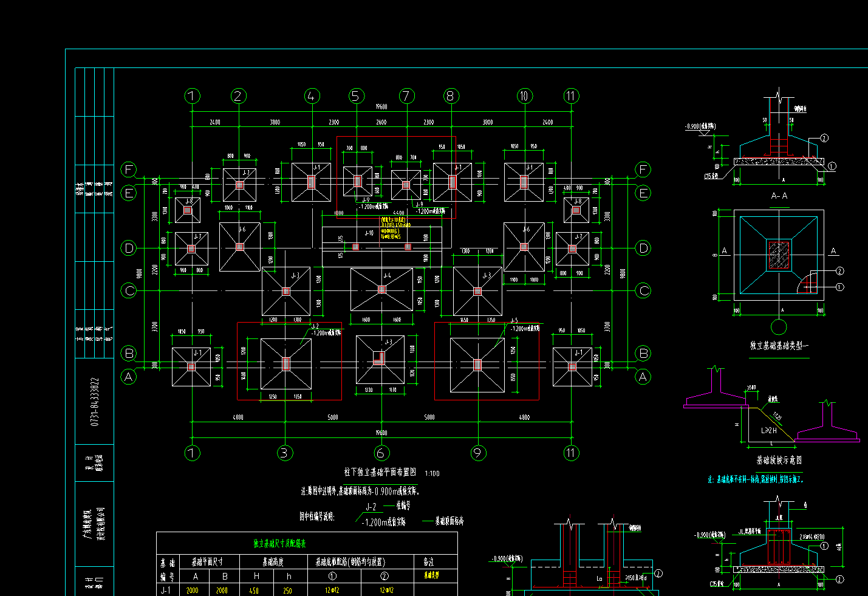This screenshot has height=596, width=868.
Task: Click the 250 value in row J-1
Action: (287, 591)
